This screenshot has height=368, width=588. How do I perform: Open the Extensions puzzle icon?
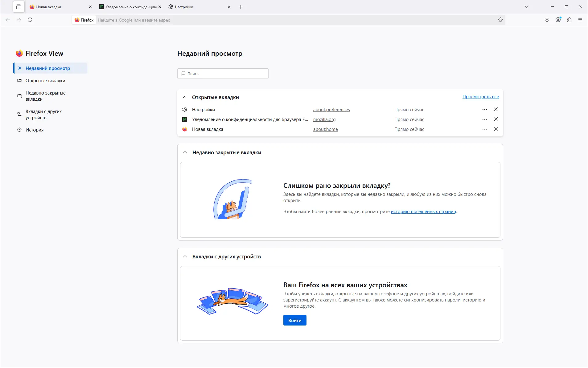click(x=569, y=20)
